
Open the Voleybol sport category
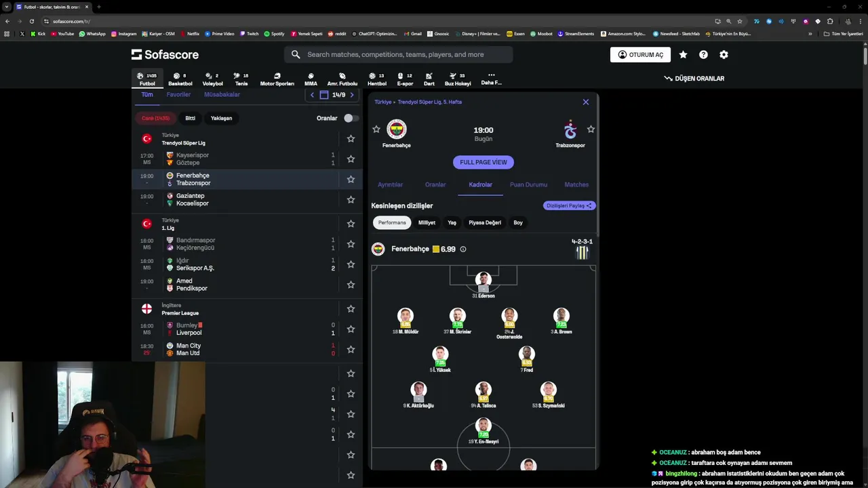[212, 79]
